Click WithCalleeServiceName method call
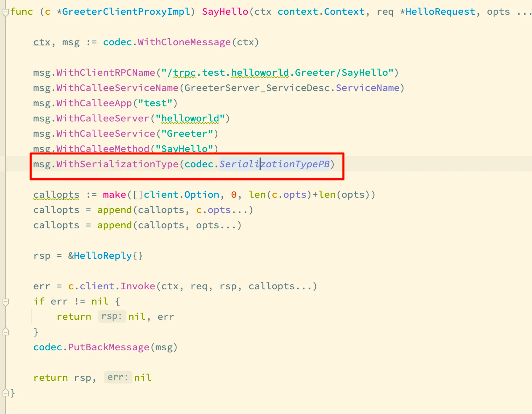The image size is (532, 414). (x=117, y=88)
